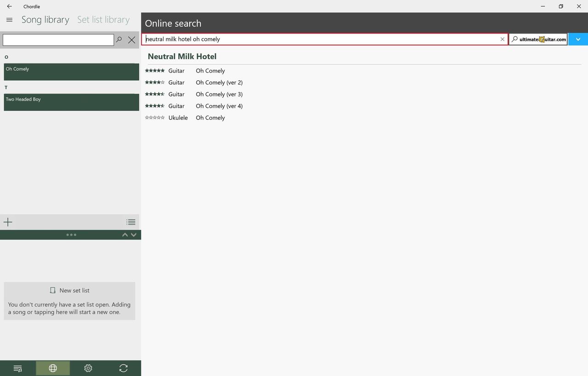
Task: Expand the set list panel upward
Action: (x=125, y=235)
